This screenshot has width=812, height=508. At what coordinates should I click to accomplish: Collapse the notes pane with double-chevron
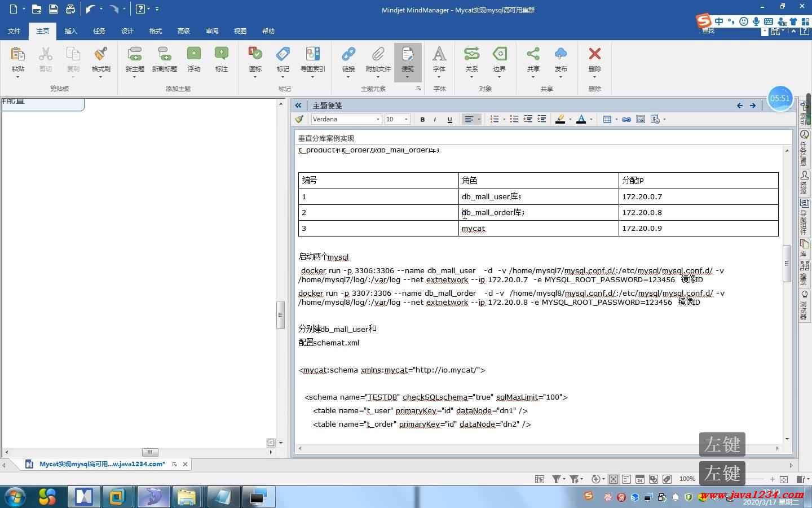298,106
